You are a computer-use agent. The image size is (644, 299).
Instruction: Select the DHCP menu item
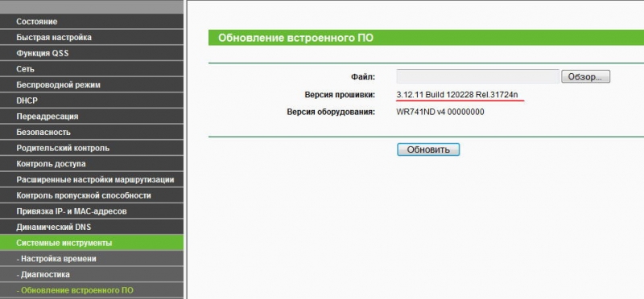pyautogui.click(x=92, y=100)
